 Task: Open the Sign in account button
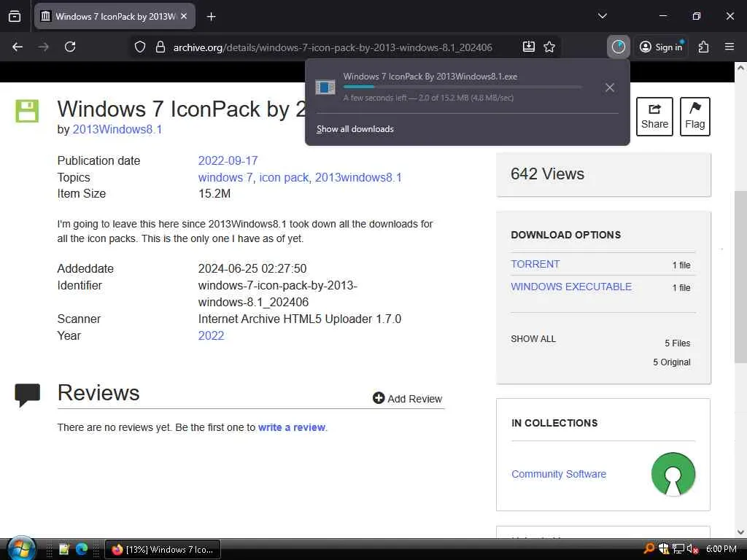point(661,47)
